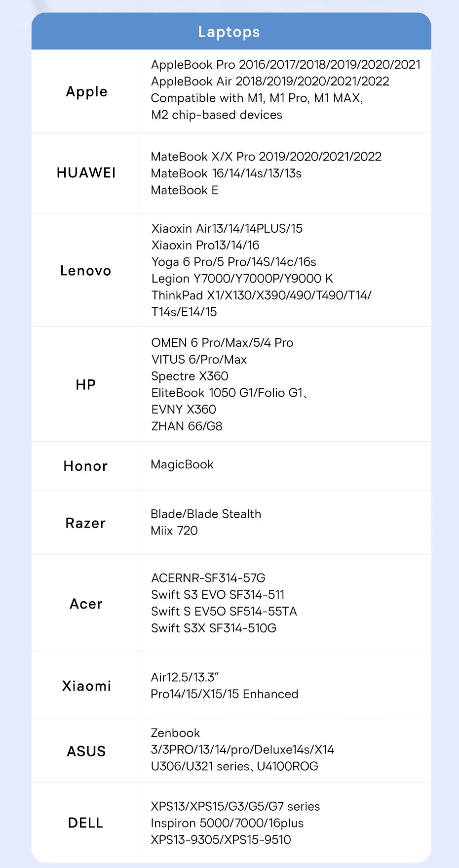Click the HUAWEI brand label

pyautogui.click(x=86, y=173)
